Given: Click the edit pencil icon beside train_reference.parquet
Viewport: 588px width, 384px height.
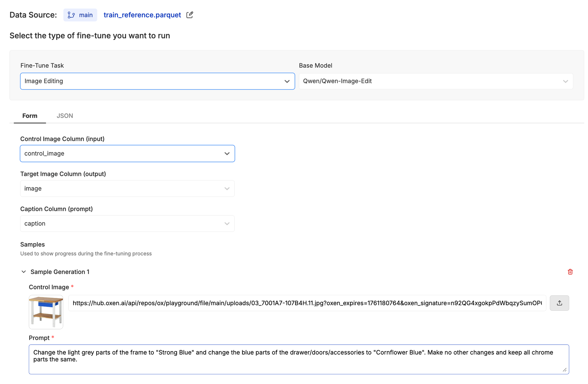Looking at the screenshot, I should 190,15.
